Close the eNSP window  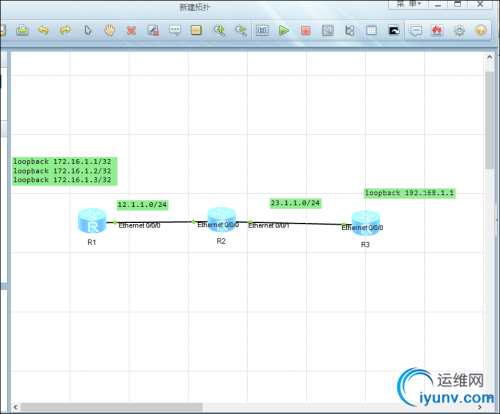pyautogui.click(x=480, y=4)
